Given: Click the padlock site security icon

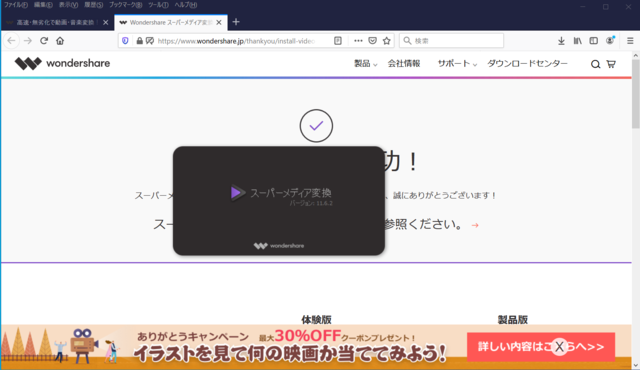Looking at the screenshot, I should 140,41.
